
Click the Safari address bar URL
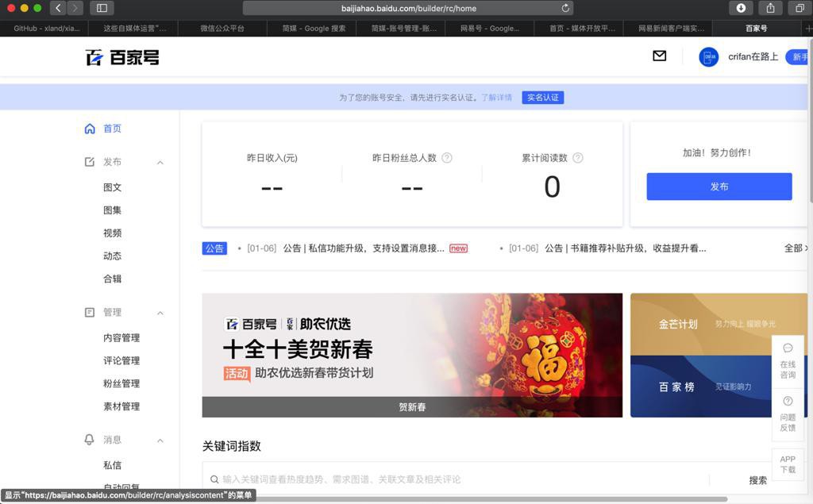pyautogui.click(x=409, y=8)
